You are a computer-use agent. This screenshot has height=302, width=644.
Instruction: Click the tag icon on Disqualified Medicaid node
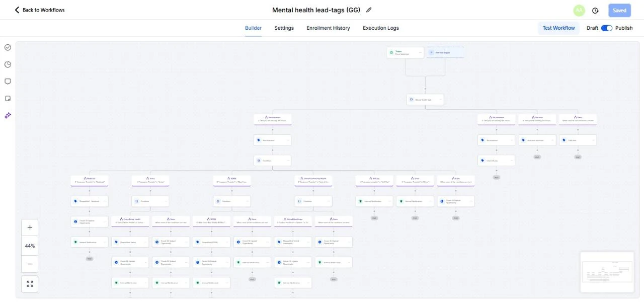tap(75, 201)
